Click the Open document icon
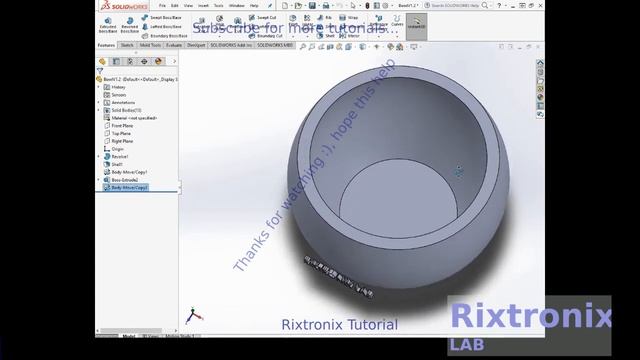640x360 pixels. click(298, 6)
